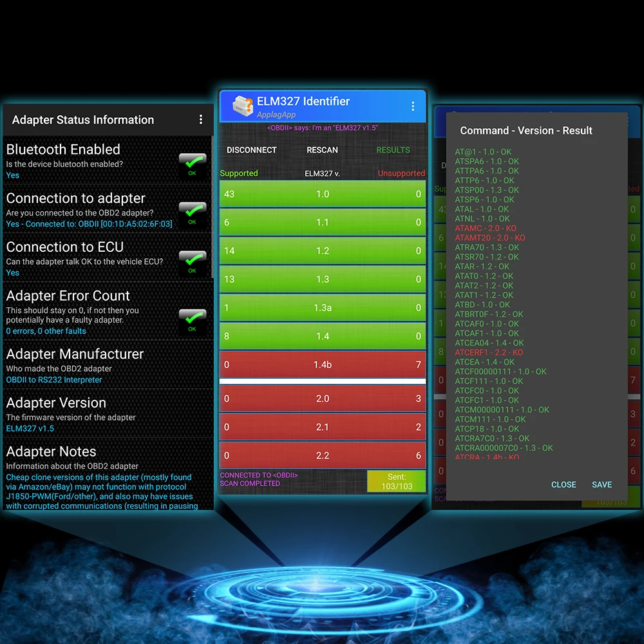Click the ATBRT0F - 1.2 - OK entry
The height and width of the screenshot is (644, 644).
(489, 314)
